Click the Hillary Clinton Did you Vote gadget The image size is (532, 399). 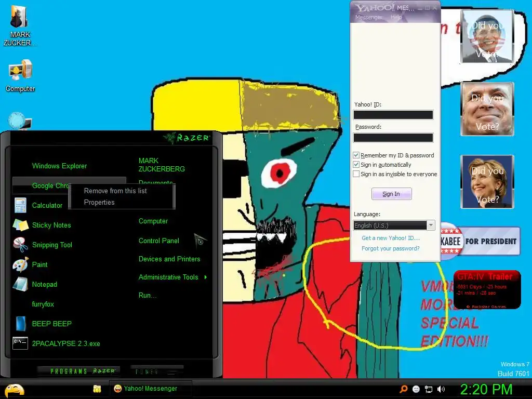tap(487, 182)
